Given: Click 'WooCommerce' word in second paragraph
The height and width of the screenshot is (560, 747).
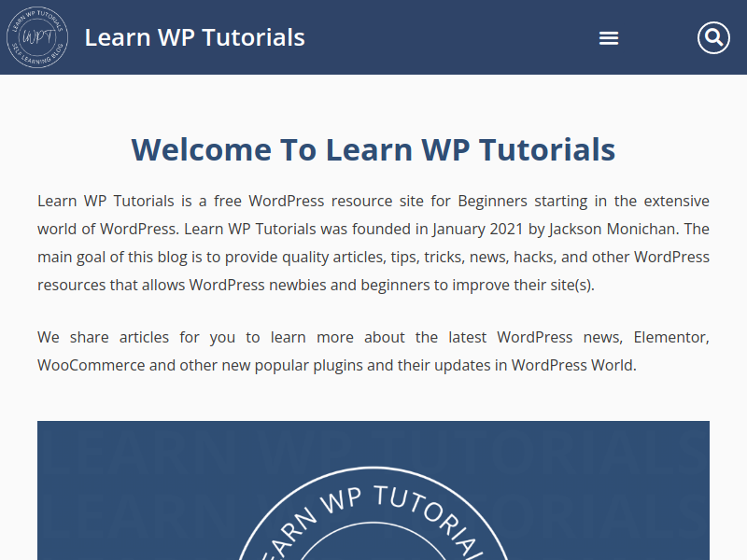Looking at the screenshot, I should (x=91, y=365).
